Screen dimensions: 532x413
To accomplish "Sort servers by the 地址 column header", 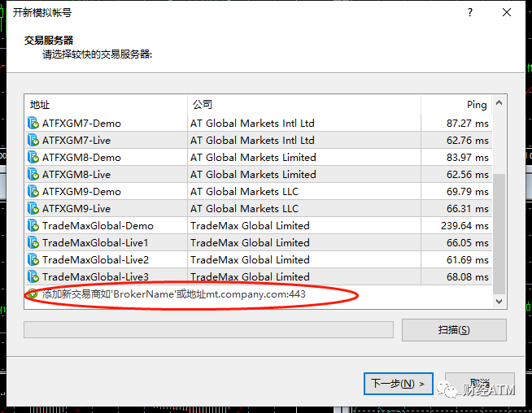I will 106,104.
